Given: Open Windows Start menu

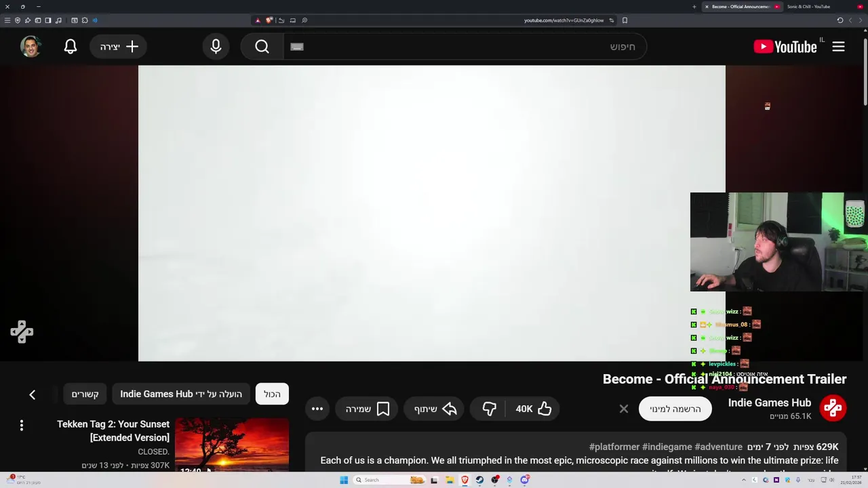Looking at the screenshot, I should click(x=344, y=480).
